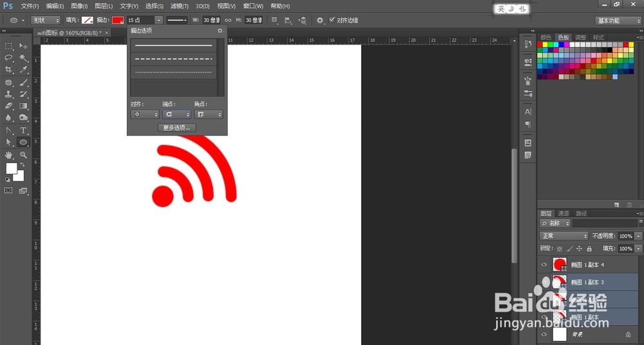Select the Horizontal Type tool
Viewport: 644px width, 345px height.
[23, 130]
